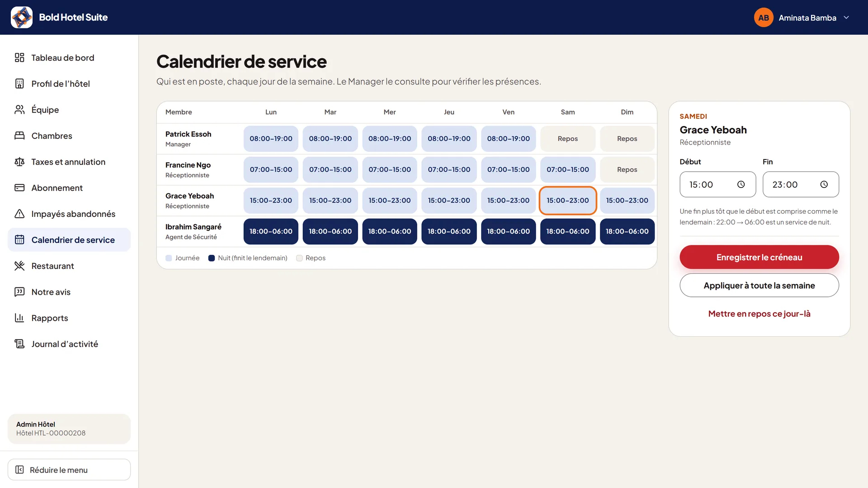Click the Chambres bed icon
The image size is (868, 488).
click(x=19, y=136)
